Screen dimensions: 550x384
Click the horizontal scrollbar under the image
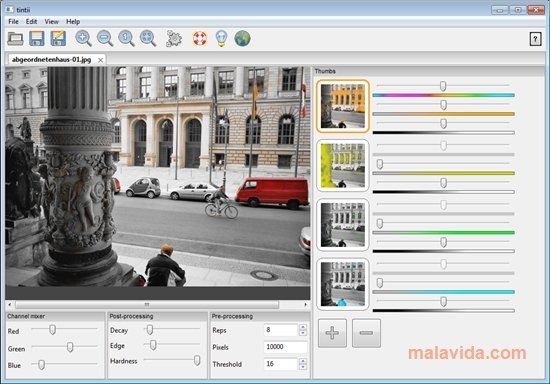click(147, 304)
